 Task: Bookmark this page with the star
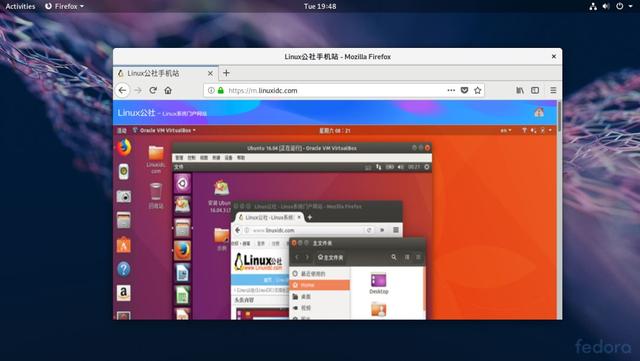(x=478, y=90)
